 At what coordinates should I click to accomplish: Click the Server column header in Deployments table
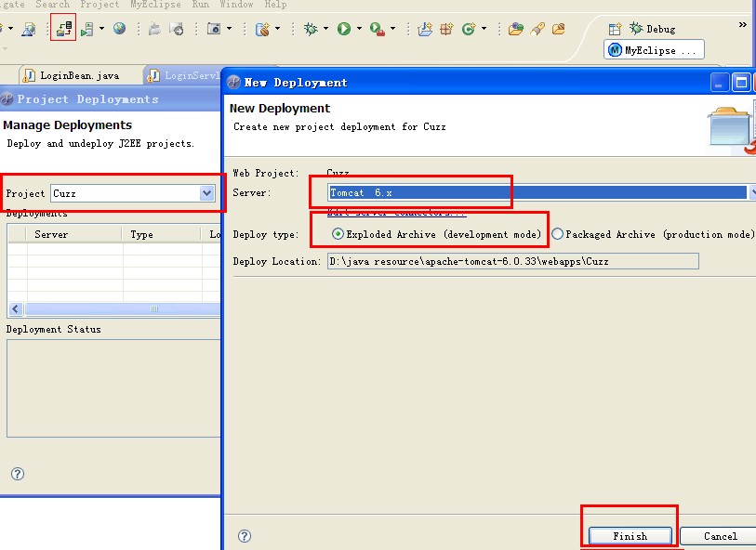(x=74, y=234)
